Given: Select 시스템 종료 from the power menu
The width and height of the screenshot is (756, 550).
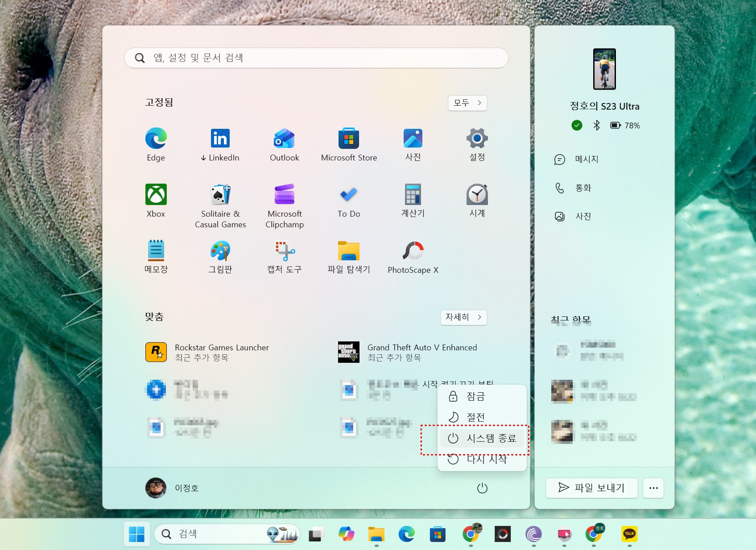Looking at the screenshot, I should 482,438.
